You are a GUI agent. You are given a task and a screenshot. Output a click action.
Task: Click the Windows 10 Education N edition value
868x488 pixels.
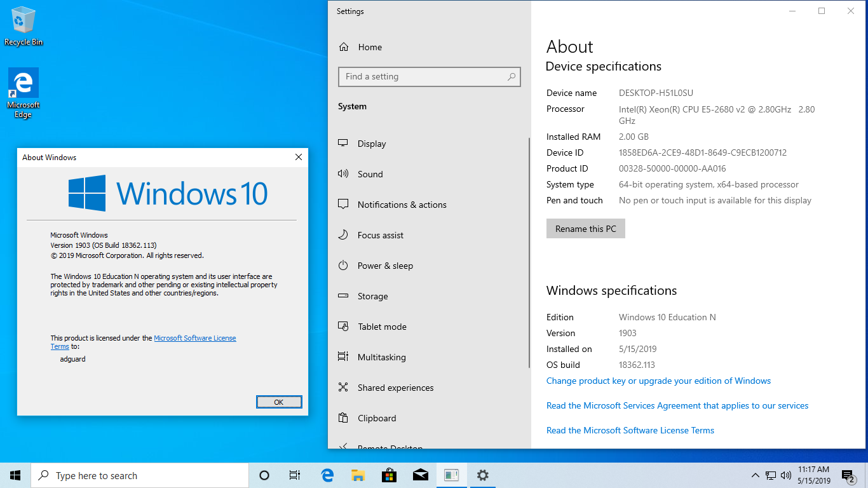(x=667, y=317)
